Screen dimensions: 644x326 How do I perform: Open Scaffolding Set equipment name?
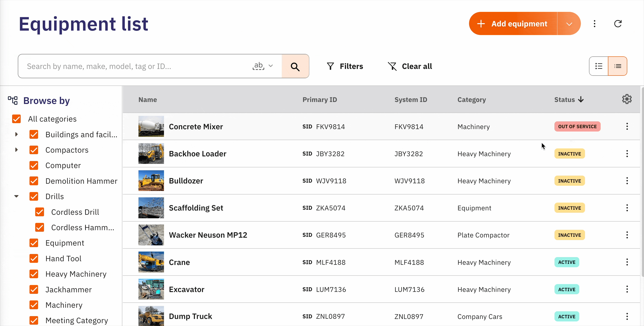[196, 208]
